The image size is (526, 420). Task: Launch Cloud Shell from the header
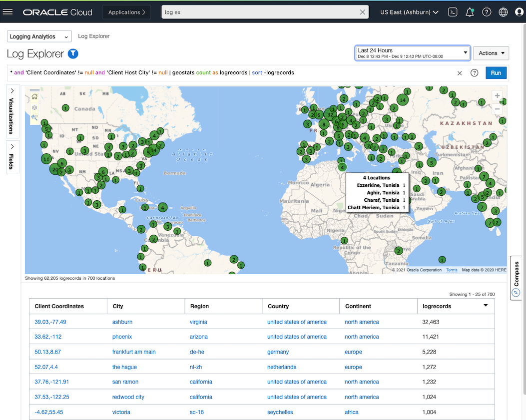point(453,12)
